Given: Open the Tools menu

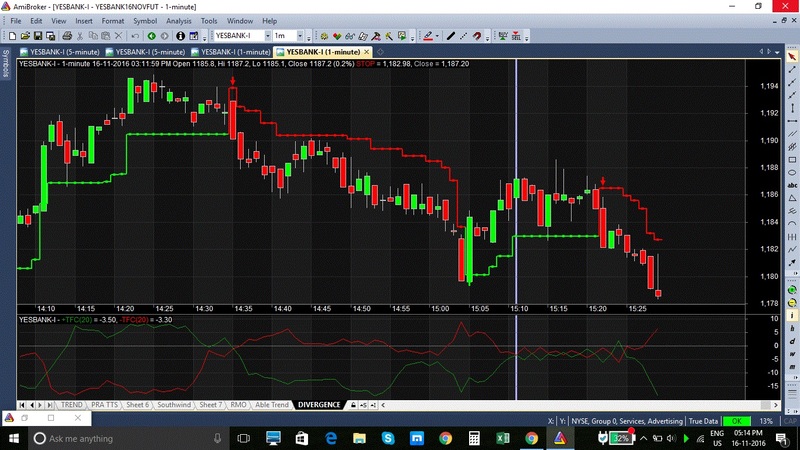Looking at the screenshot, I should (209, 21).
